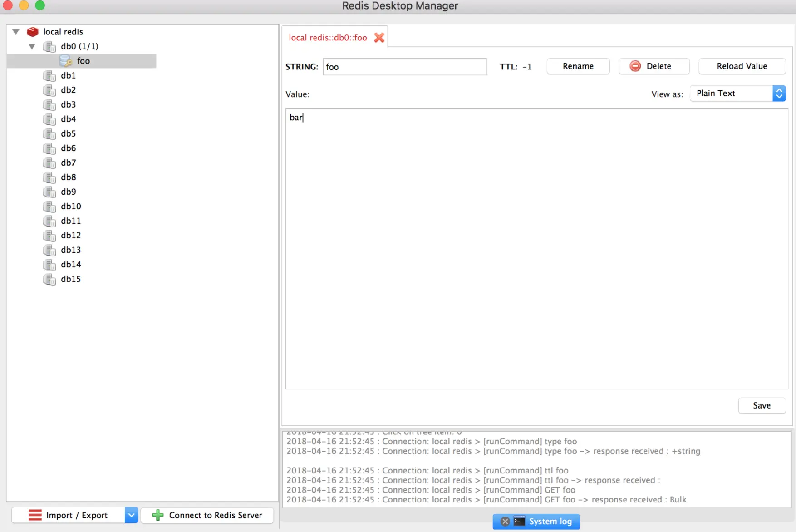Select db8 label in the tree
The height and width of the screenshot is (532, 796).
[68, 177]
